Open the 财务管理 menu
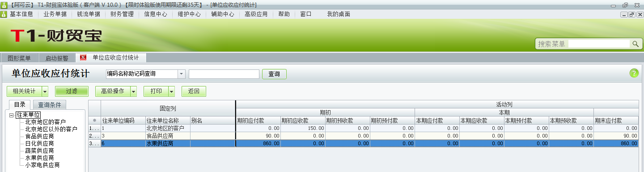 (122, 14)
